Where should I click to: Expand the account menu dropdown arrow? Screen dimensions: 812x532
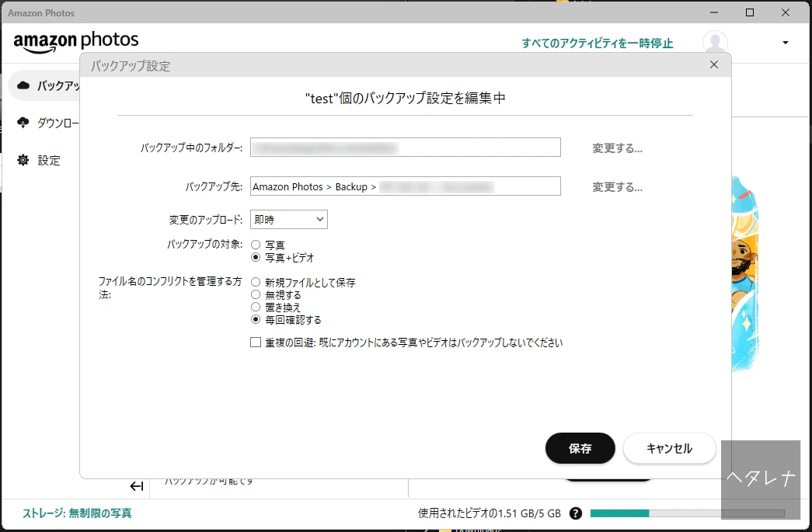785,43
